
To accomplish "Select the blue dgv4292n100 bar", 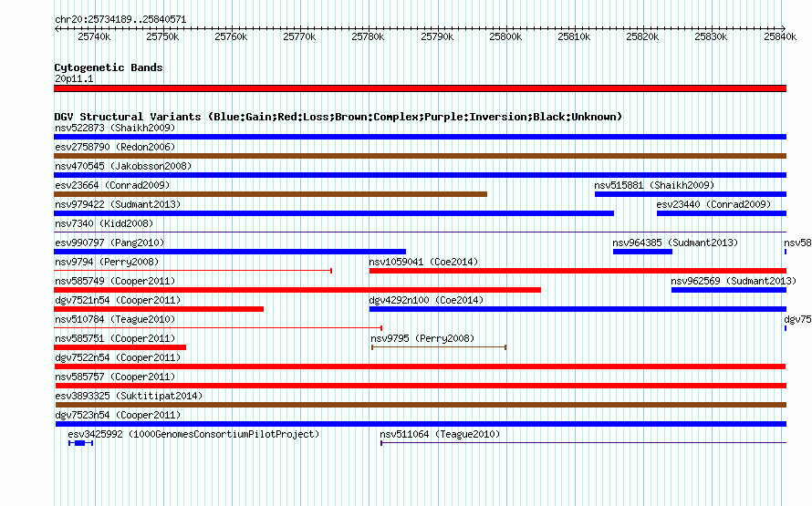I will [578, 309].
